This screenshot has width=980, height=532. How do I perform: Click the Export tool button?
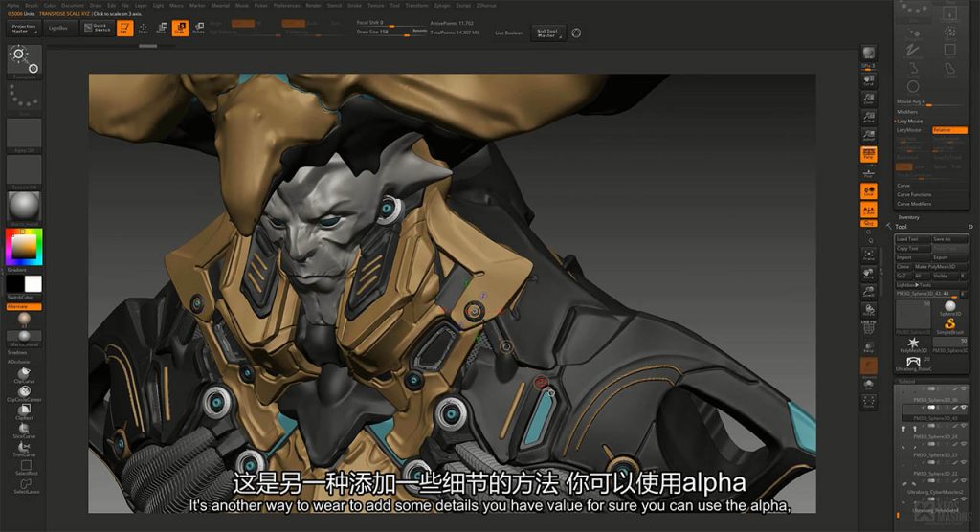point(949,257)
